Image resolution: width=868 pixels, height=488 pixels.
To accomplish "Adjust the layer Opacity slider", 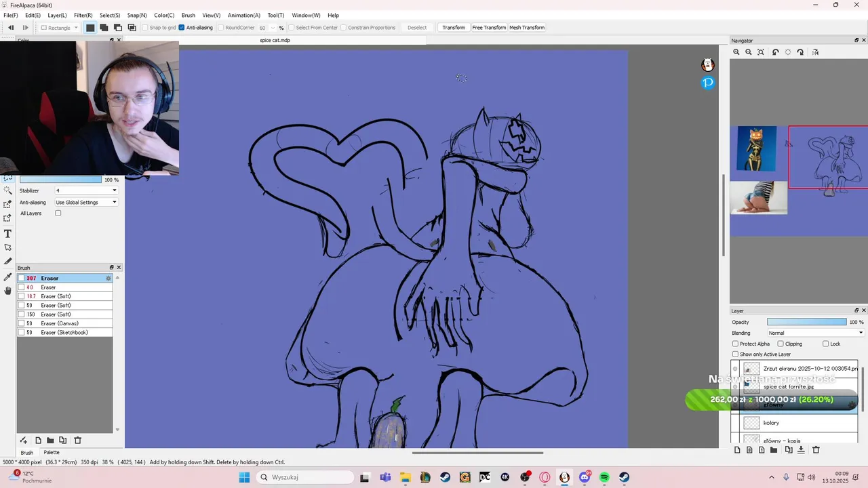I will (806, 322).
